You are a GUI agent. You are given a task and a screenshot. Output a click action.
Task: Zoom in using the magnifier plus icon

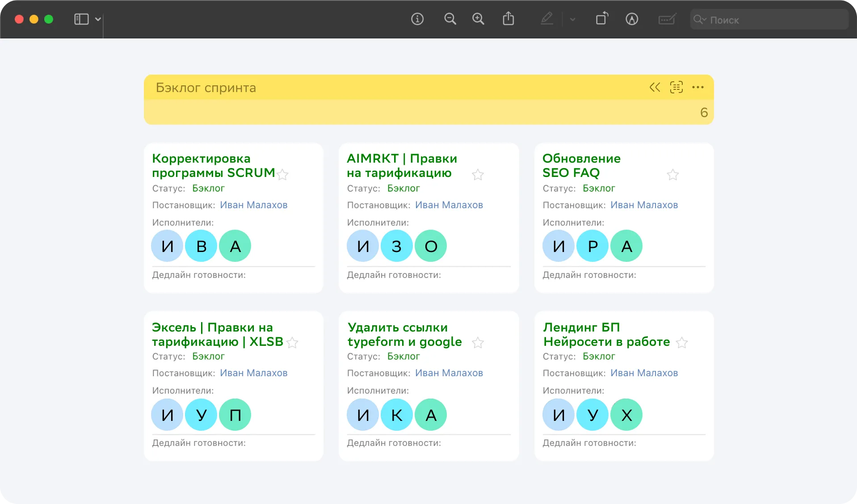point(478,19)
